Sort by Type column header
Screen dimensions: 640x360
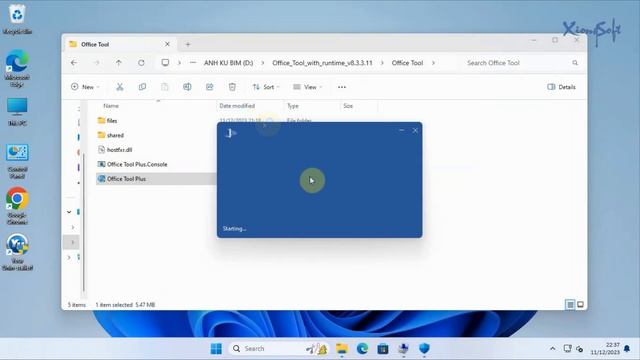click(293, 106)
